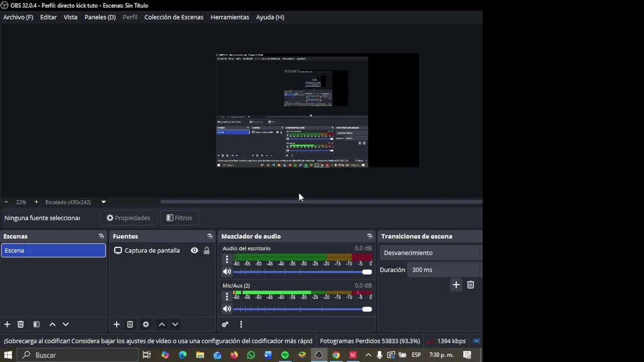This screenshot has width=644, height=362.
Task: Open Paneles (D) menu
Action: point(100,17)
